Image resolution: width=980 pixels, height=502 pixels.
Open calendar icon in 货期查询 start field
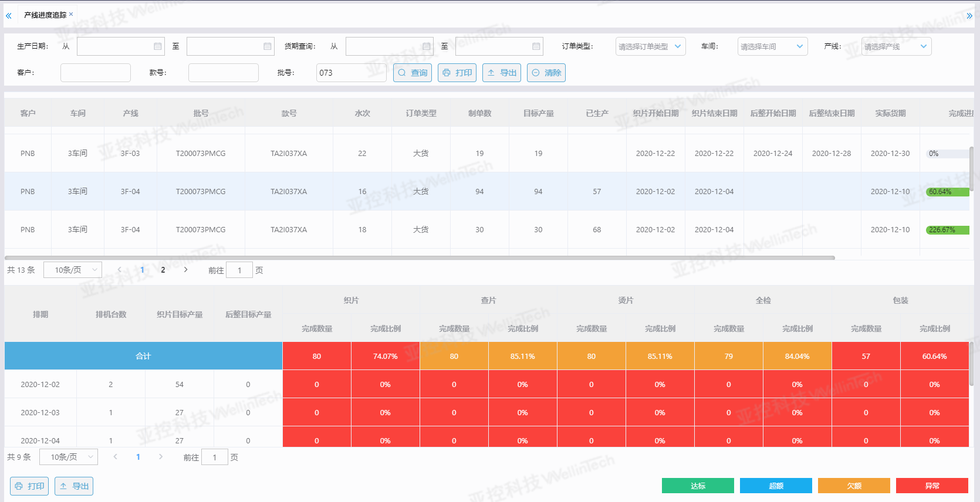427,46
